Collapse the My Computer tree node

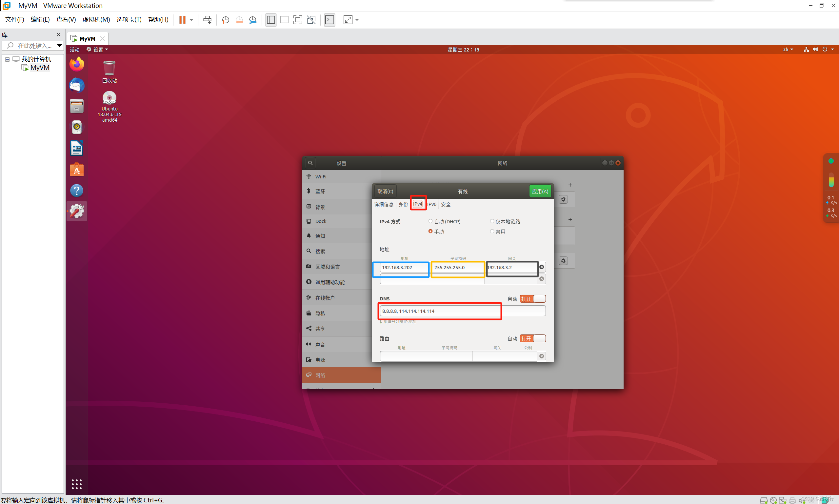point(7,59)
